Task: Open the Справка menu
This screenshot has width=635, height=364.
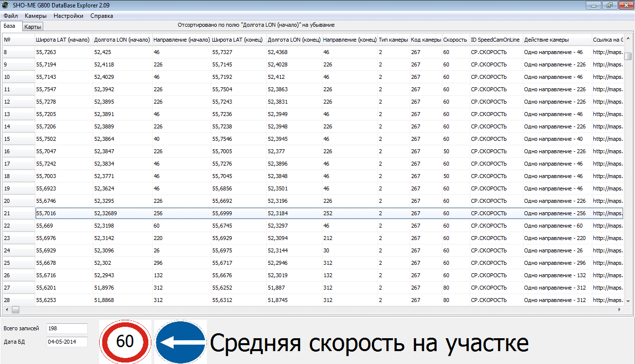Action: point(102,16)
